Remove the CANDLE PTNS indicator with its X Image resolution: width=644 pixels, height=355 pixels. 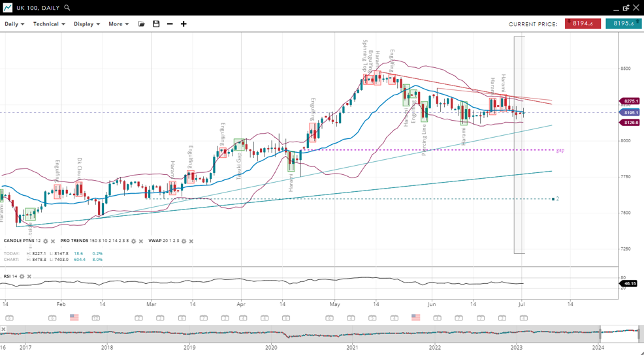[x=54, y=241]
